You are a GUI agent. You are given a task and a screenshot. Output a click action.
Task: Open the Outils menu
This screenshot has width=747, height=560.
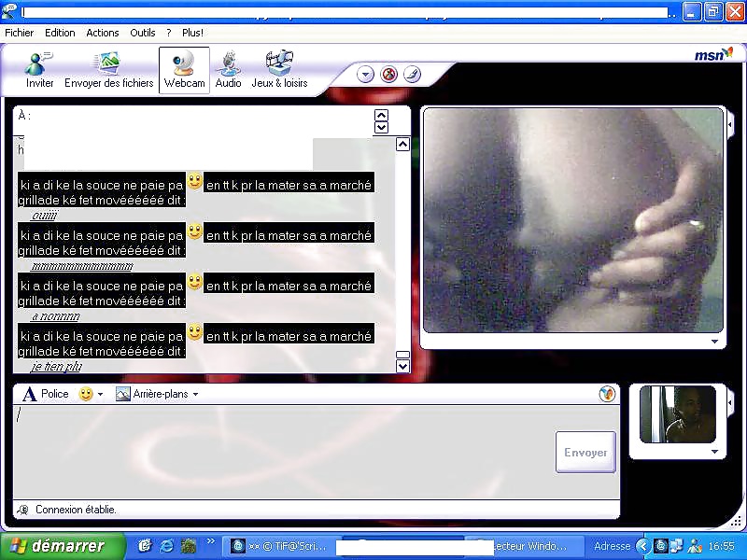tap(143, 33)
